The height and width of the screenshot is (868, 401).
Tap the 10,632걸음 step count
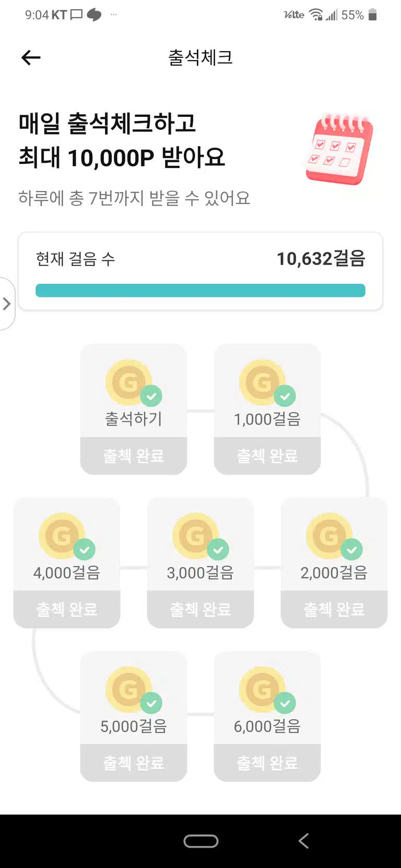click(x=321, y=259)
